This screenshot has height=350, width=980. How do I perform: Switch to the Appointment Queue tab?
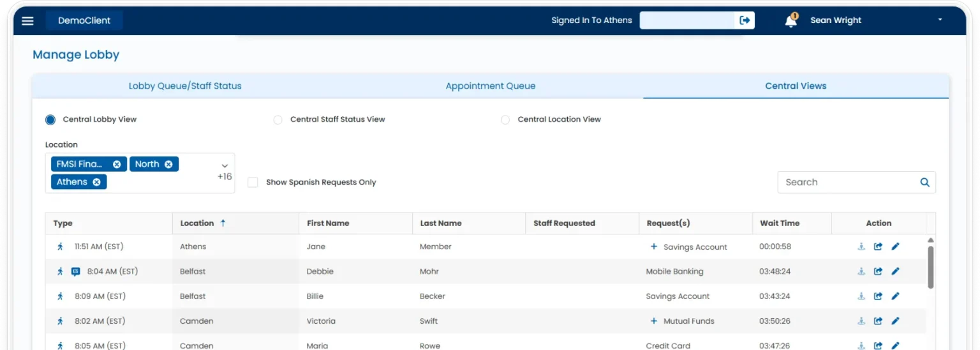[x=490, y=86]
